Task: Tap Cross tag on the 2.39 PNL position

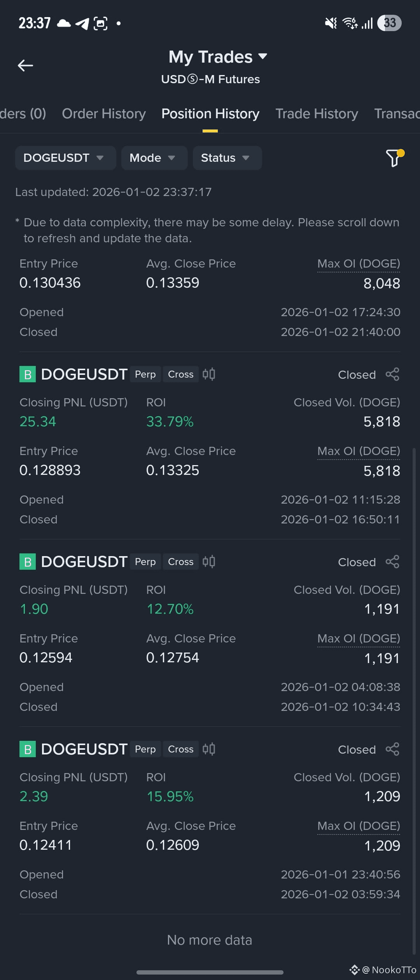Action: tap(181, 749)
